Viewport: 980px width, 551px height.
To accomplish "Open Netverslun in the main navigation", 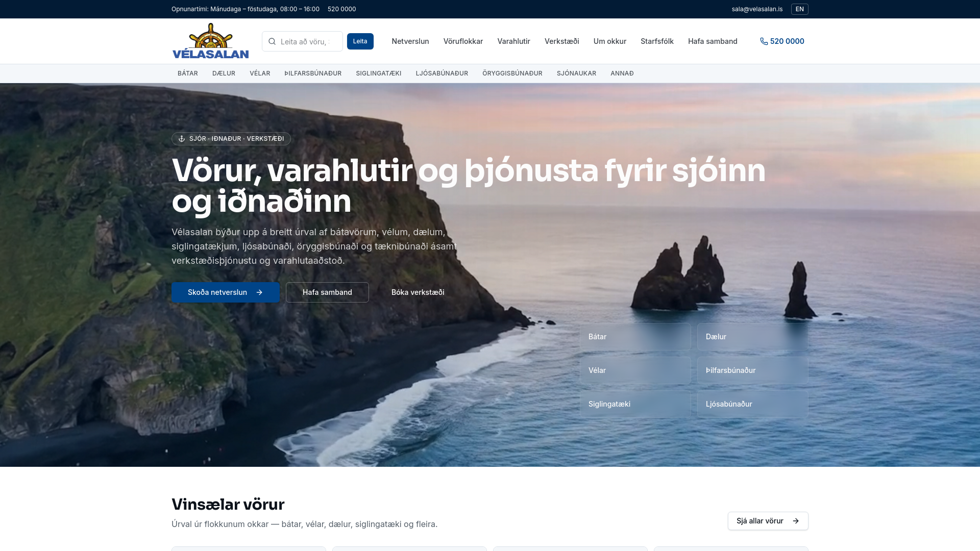I will [410, 41].
